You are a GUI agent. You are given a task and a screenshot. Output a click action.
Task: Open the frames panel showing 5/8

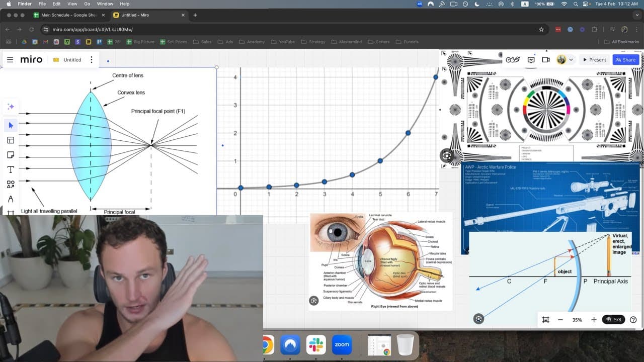613,320
